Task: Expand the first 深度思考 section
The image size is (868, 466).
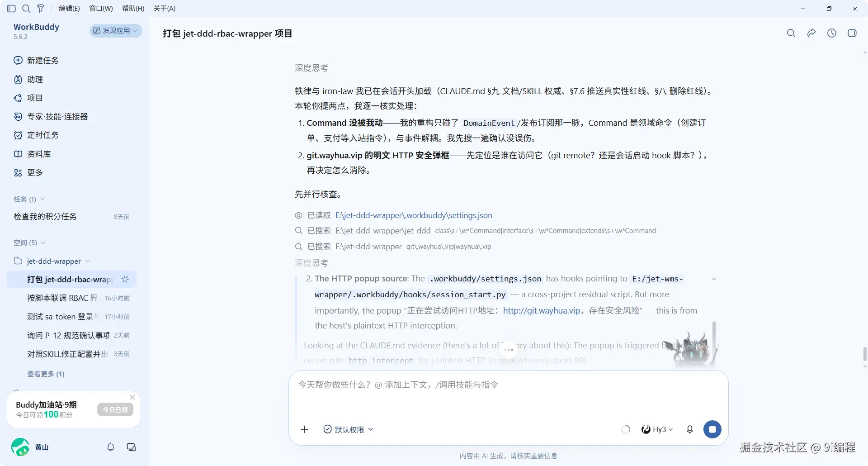Action: pos(311,68)
